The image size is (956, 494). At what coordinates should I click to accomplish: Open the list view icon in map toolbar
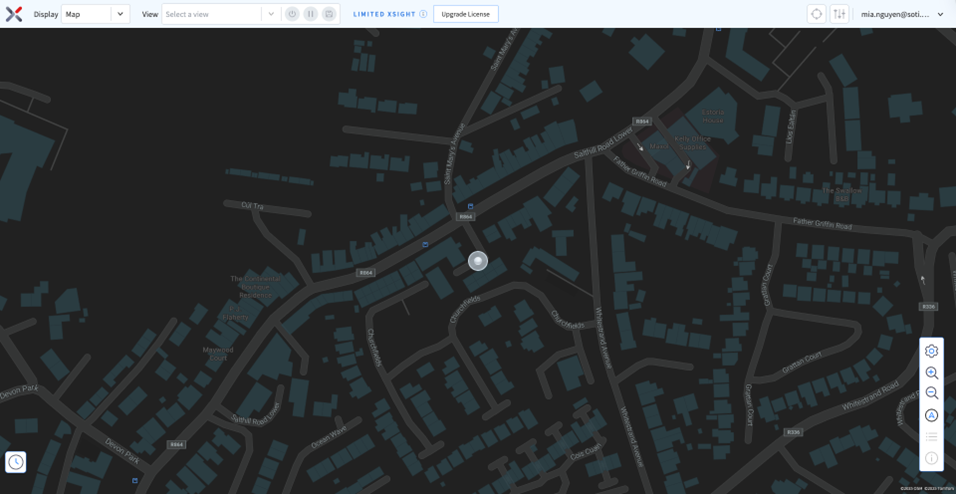(931, 437)
